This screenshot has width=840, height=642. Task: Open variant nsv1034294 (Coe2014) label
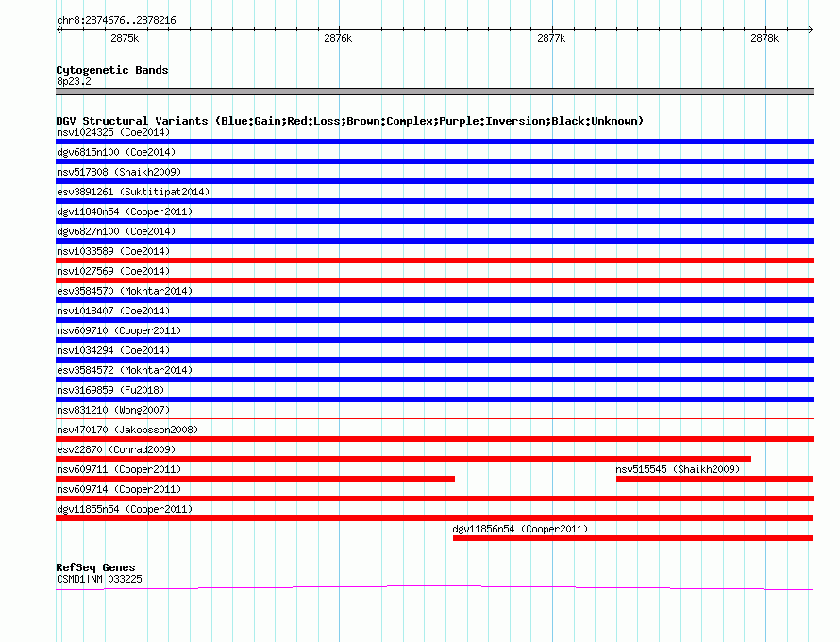[113, 350]
